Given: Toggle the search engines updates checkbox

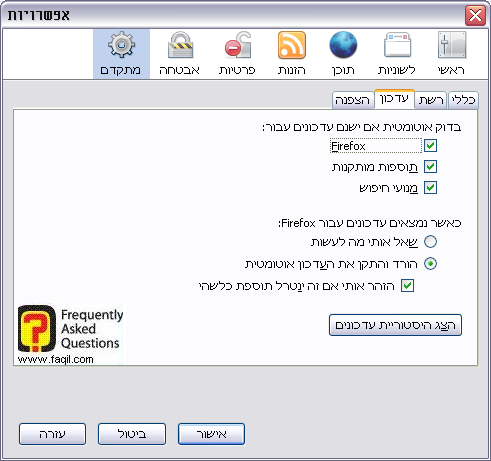Looking at the screenshot, I should coord(430,188).
